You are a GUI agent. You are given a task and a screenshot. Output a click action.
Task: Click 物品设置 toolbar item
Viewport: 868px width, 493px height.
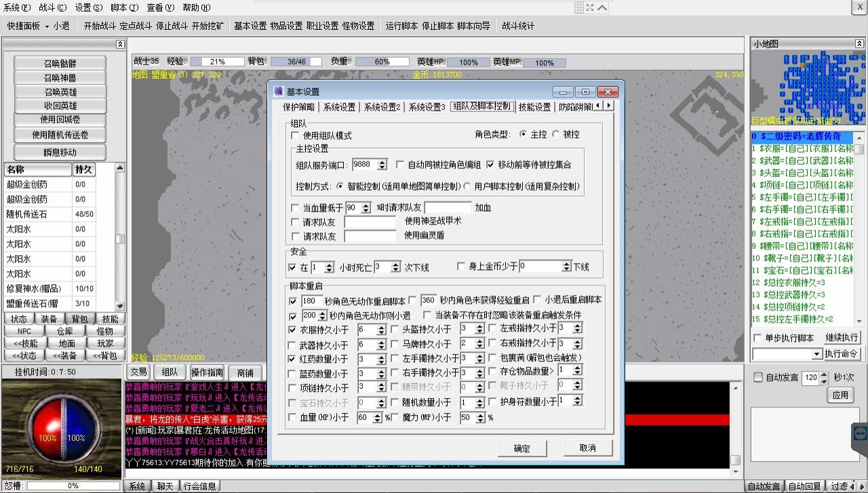tap(286, 26)
